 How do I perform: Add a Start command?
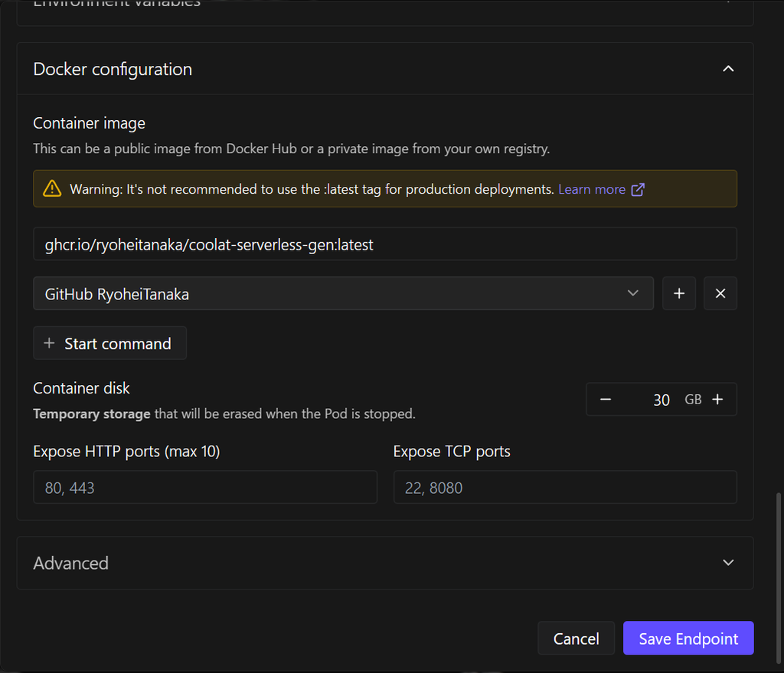109,344
